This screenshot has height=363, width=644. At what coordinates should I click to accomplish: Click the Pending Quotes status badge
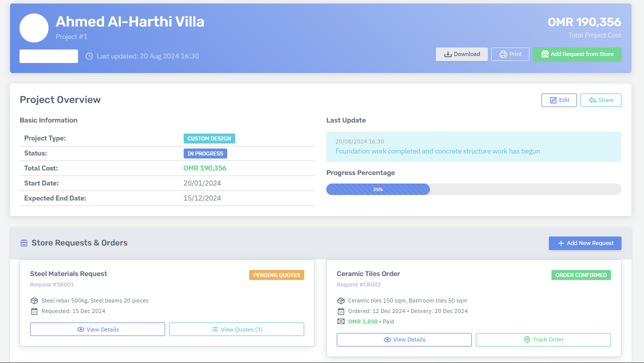point(277,275)
